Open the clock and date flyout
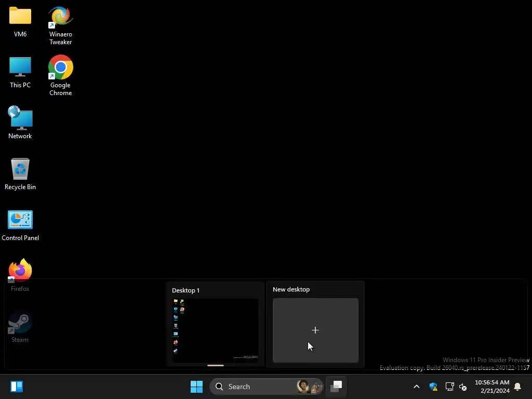Viewport: 532px width, 399px height. point(492,387)
